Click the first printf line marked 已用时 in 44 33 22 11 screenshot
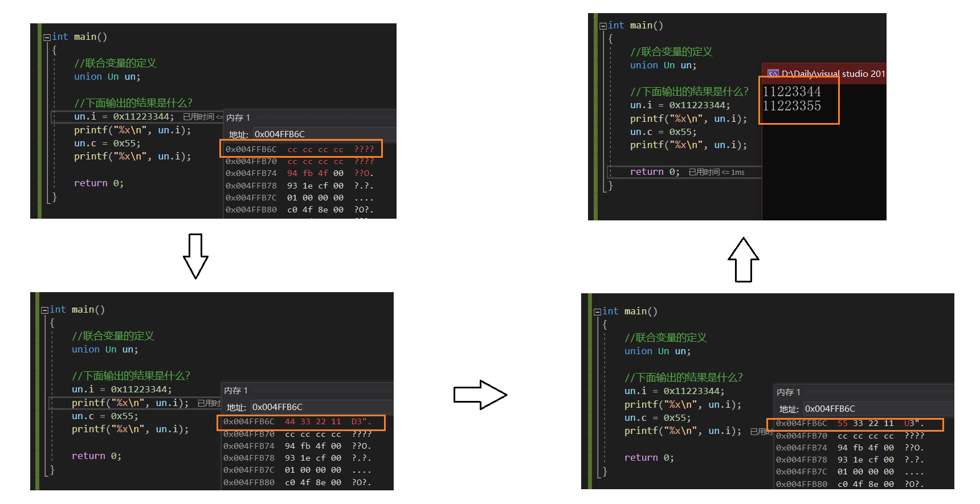 point(130,403)
